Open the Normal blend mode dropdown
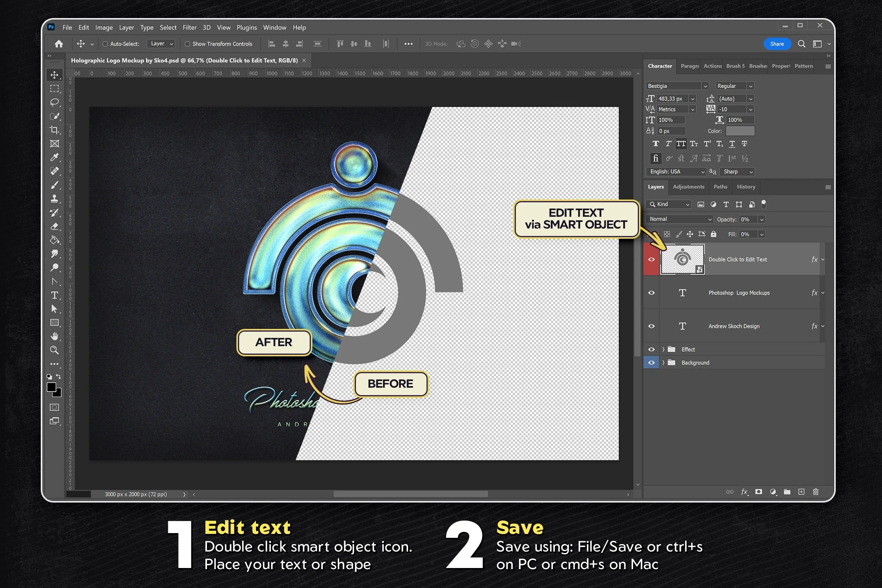The height and width of the screenshot is (588, 882). (680, 219)
